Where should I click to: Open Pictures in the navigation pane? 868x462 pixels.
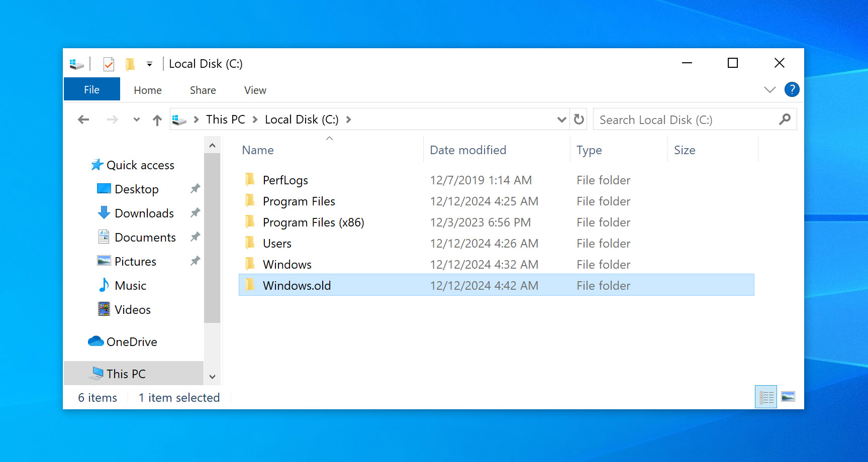coord(135,262)
